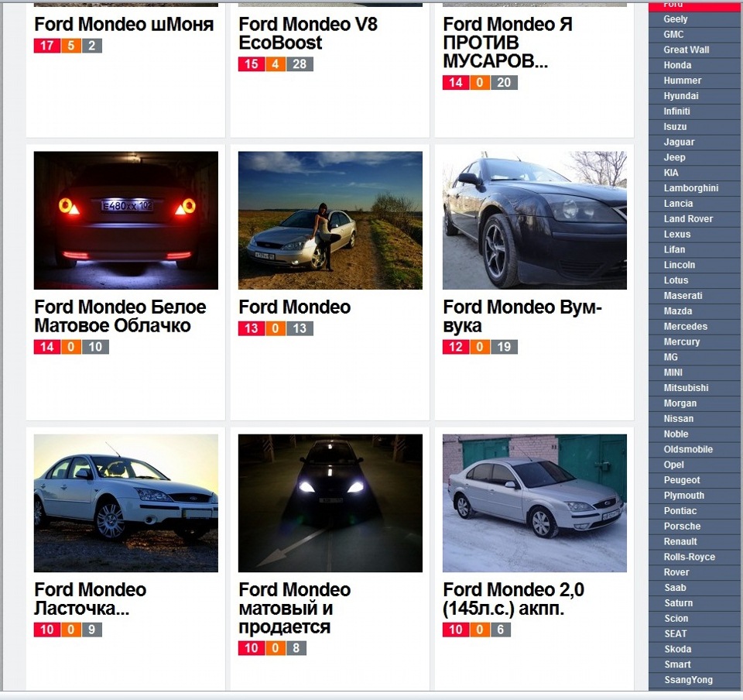Select Hyundai brand

696,96
